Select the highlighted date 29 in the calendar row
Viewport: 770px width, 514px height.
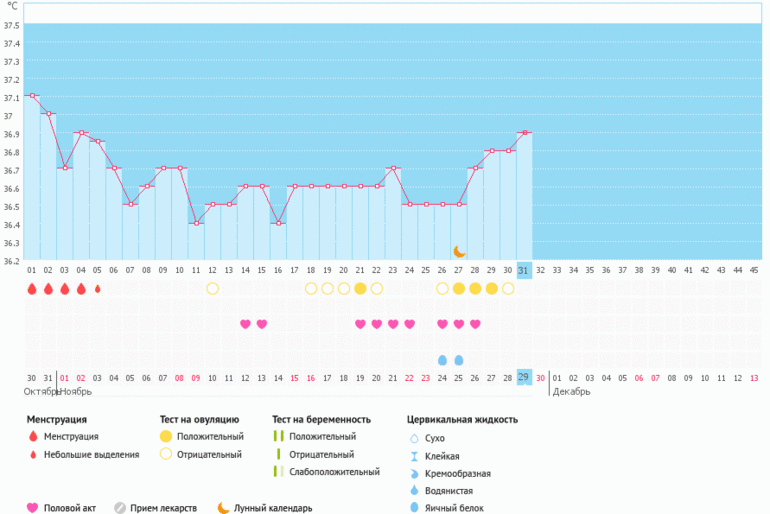(524, 377)
